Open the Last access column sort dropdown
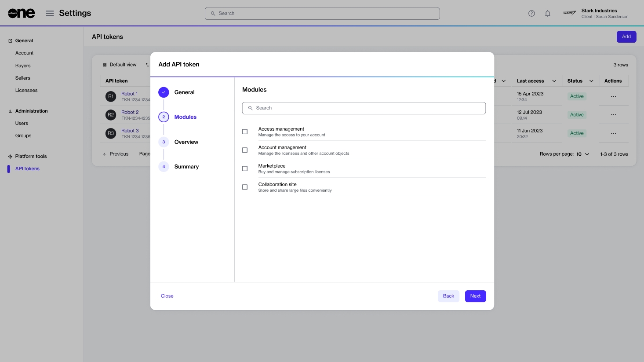This screenshot has width=644, height=362. tap(554, 81)
